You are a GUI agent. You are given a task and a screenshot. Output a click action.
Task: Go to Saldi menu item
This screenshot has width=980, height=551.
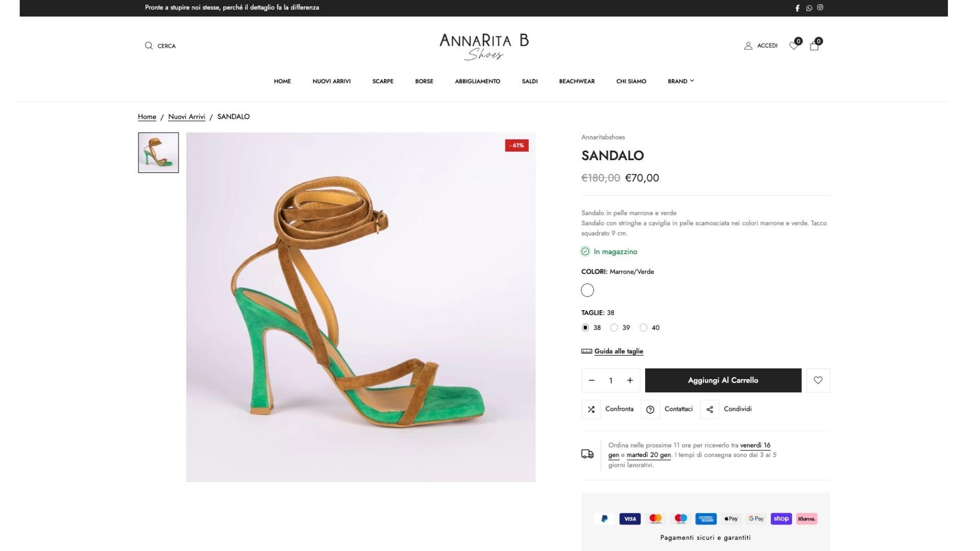(530, 82)
